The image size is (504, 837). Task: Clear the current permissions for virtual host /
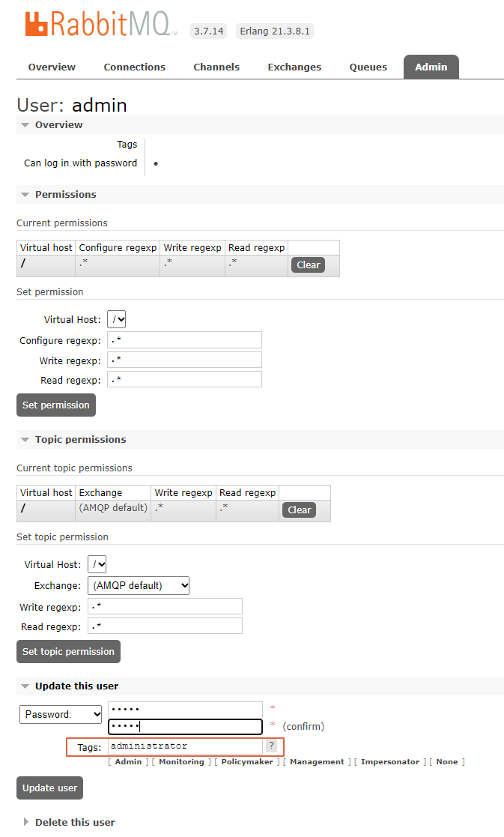(308, 265)
